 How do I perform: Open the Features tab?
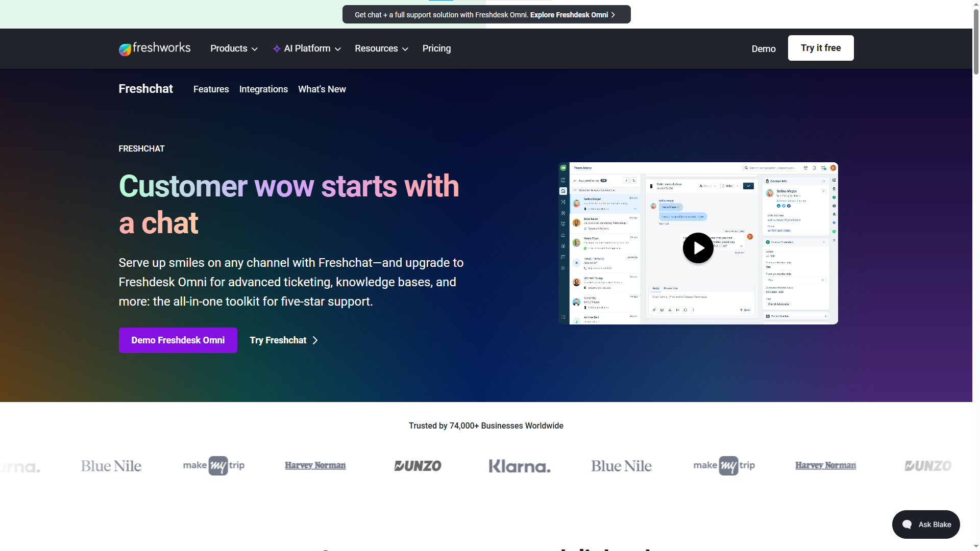tap(211, 89)
